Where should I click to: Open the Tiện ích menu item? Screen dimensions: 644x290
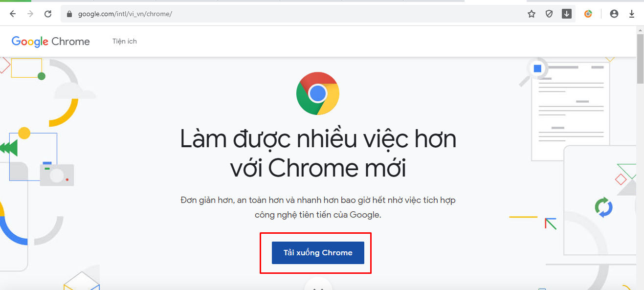(125, 42)
